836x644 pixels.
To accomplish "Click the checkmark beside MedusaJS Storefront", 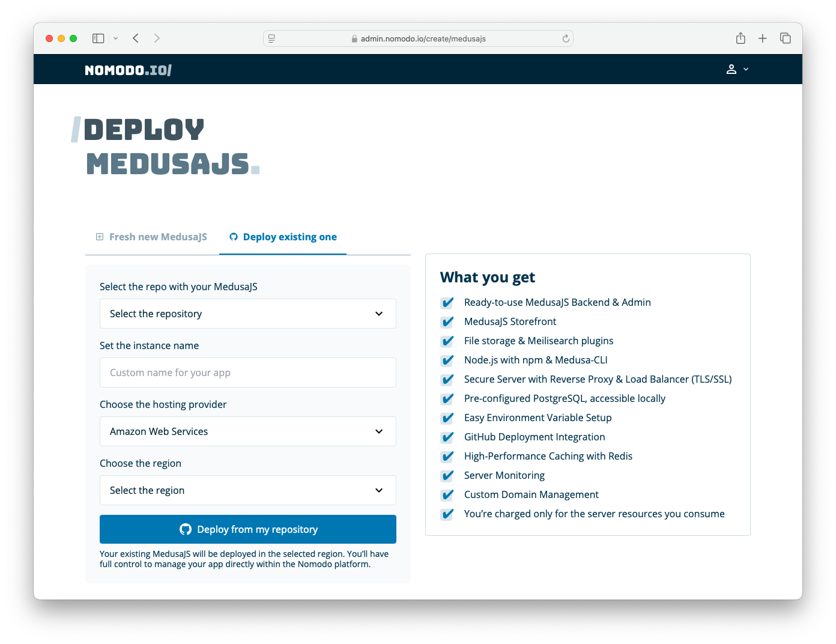I will pyautogui.click(x=447, y=322).
